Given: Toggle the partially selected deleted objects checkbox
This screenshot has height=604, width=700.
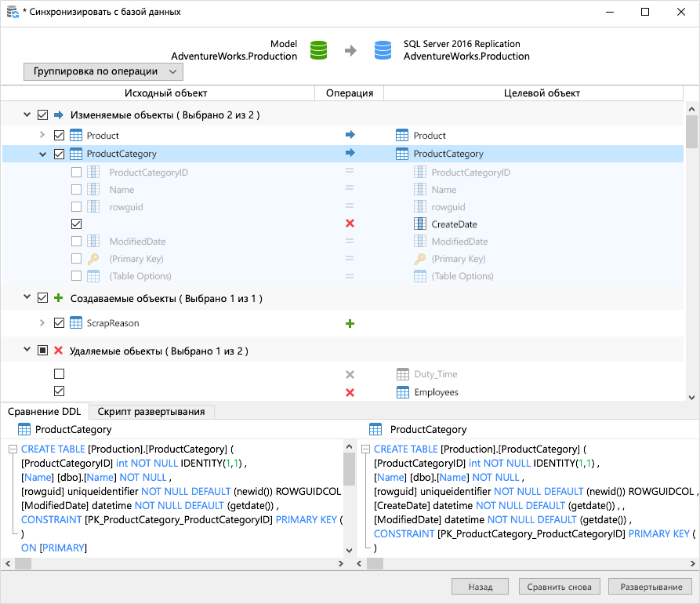Looking at the screenshot, I should click(42, 351).
